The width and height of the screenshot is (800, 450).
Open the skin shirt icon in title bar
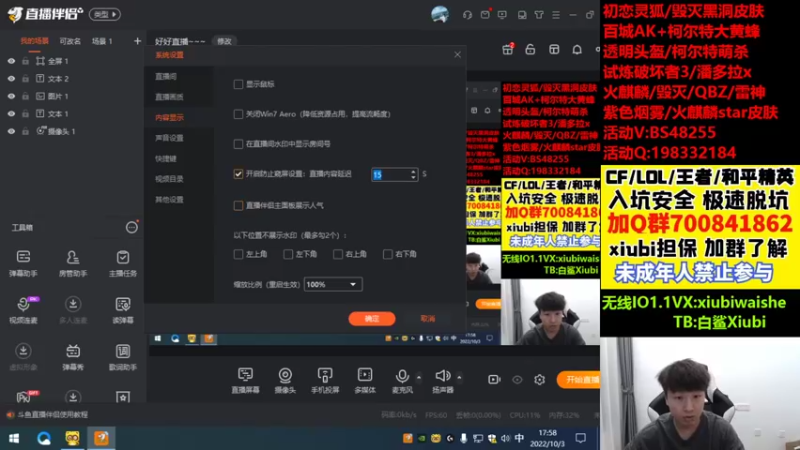tap(539, 15)
